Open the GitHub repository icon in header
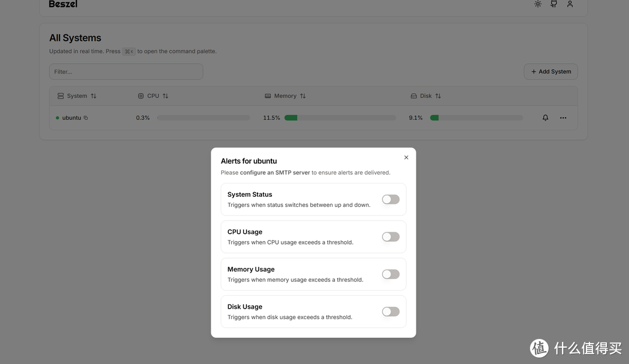Screen dimensions: 629x364 [554, 4]
